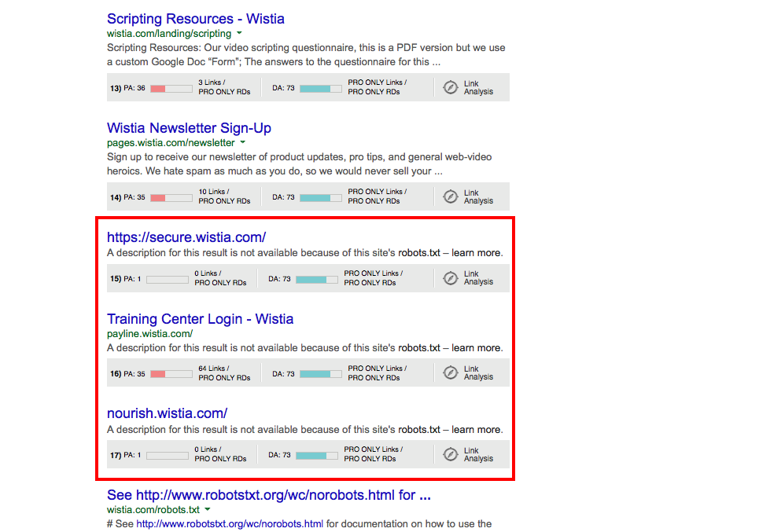
Task: Expand dropdown arrow beside pages.wistia.com/newsletter
Action: 242,143
